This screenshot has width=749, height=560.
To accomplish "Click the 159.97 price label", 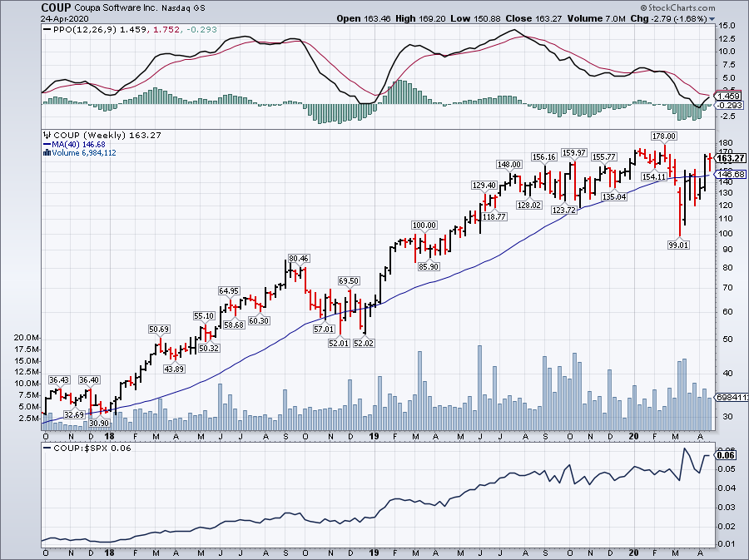I will (x=573, y=153).
